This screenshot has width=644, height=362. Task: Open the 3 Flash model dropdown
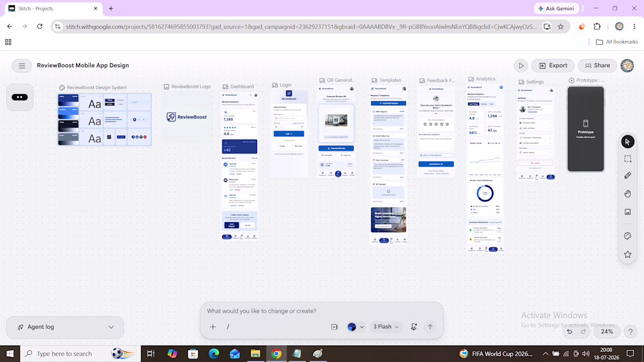[x=386, y=327]
